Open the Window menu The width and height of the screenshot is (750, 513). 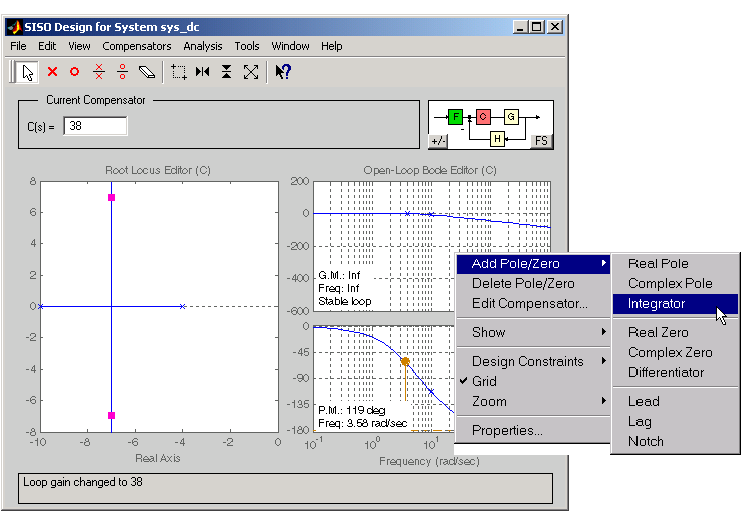pyautogui.click(x=290, y=46)
